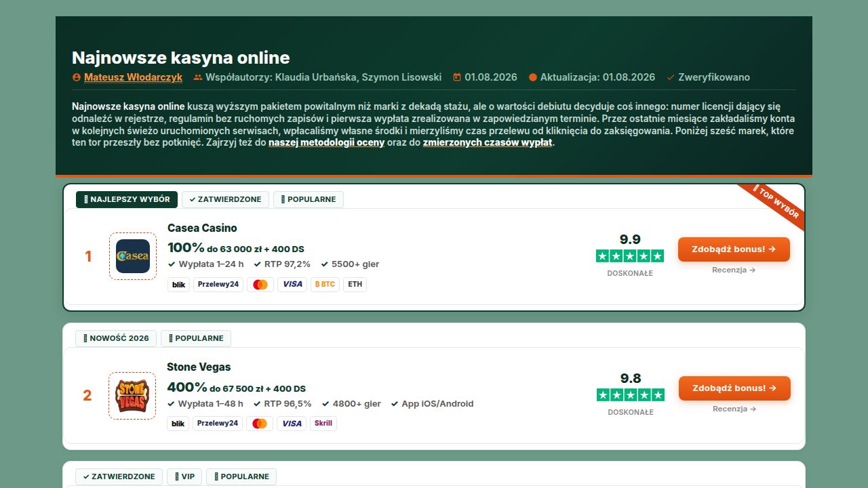The width and height of the screenshot is (868, 488).
Task: Click the Skrill payment icon on Stone Vegas
Action: [x=323, y=424]
